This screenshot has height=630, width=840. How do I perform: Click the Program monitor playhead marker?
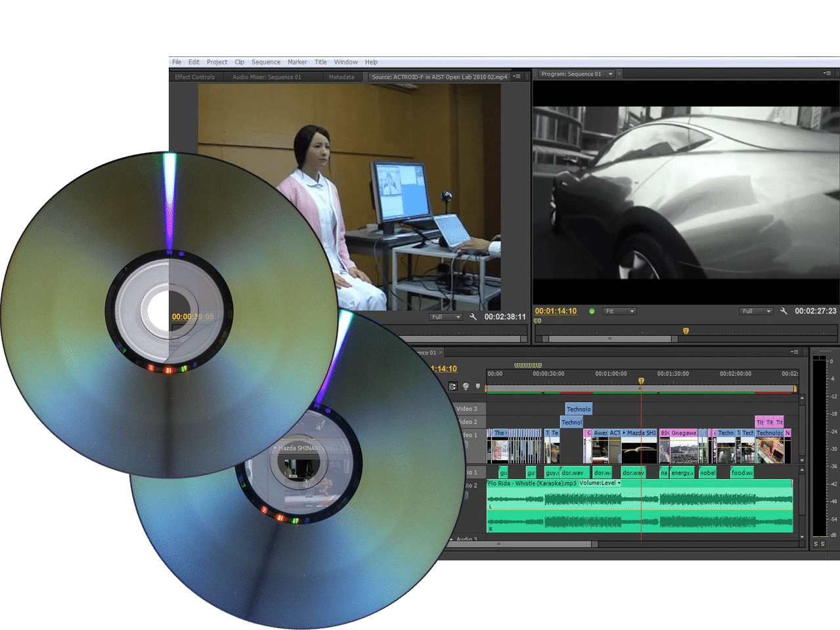[x=686, y=331]
